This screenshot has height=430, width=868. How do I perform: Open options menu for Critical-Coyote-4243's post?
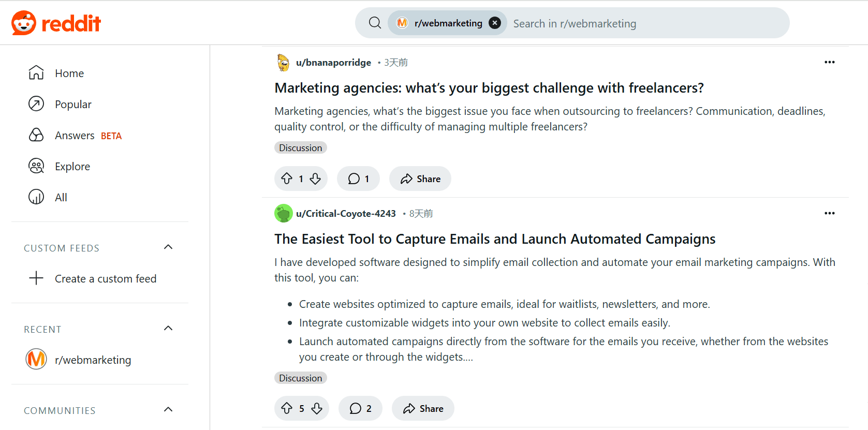(x=829, y=213)
